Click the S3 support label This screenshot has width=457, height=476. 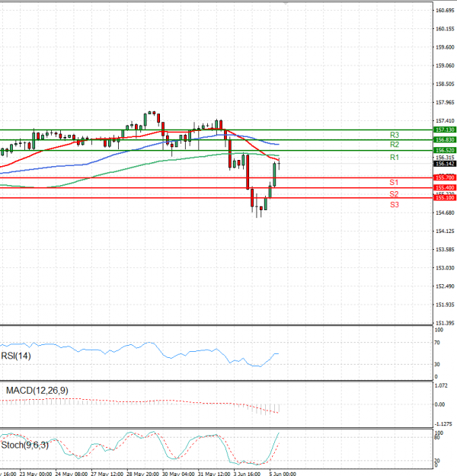[394, 205]
